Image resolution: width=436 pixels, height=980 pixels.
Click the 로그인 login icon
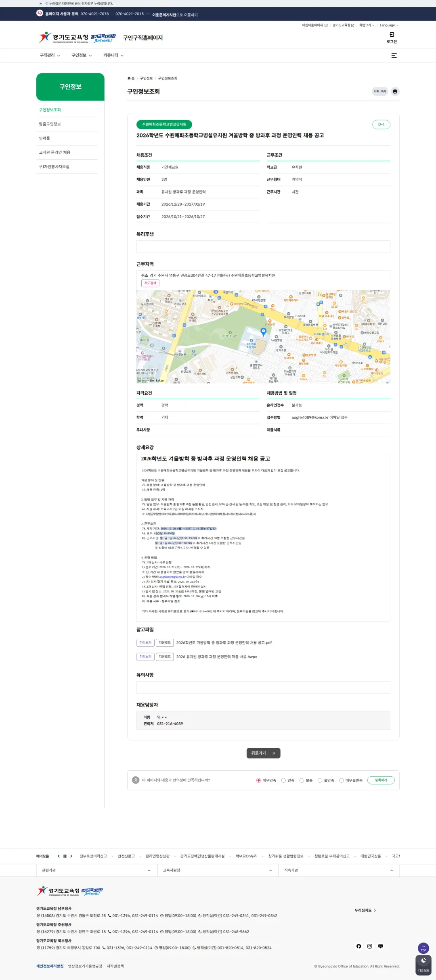[392, 35]
